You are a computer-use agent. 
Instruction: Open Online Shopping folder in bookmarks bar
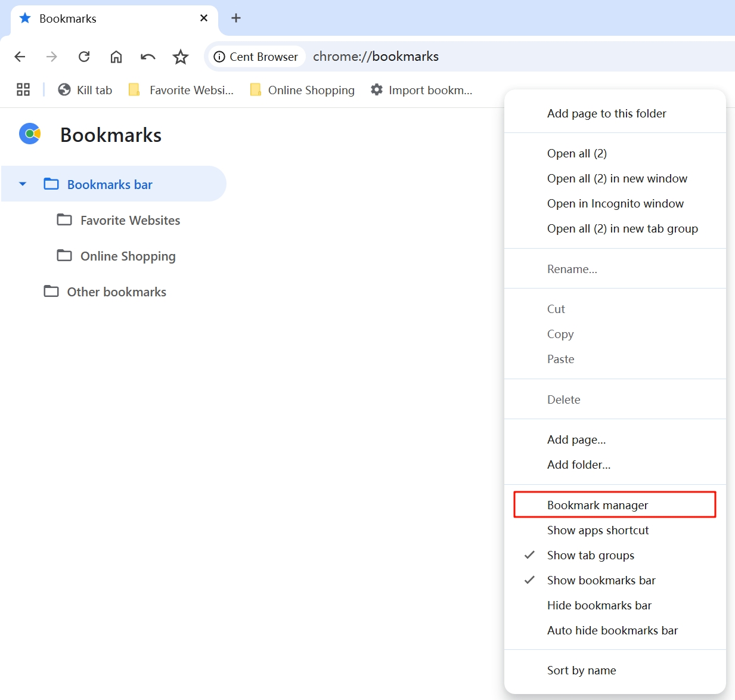[302, 90]
